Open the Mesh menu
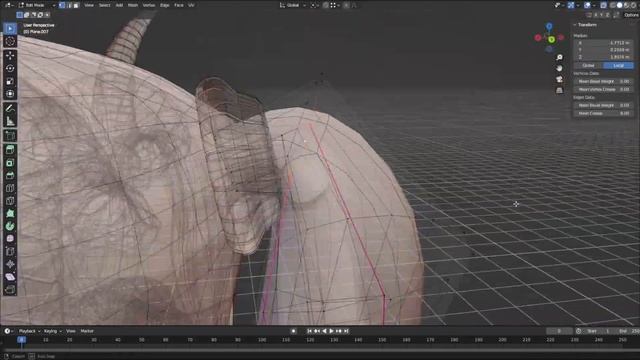 pyautogui.click(x=133, y=5)
